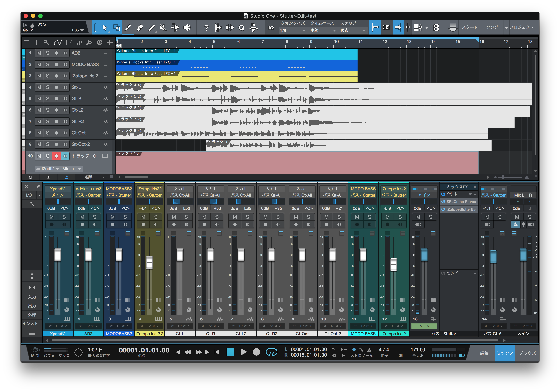Solo the Gt-R2 mixer channel
Image resolution: width=560 pixels, height=392 pixels.
click(278, 217)
